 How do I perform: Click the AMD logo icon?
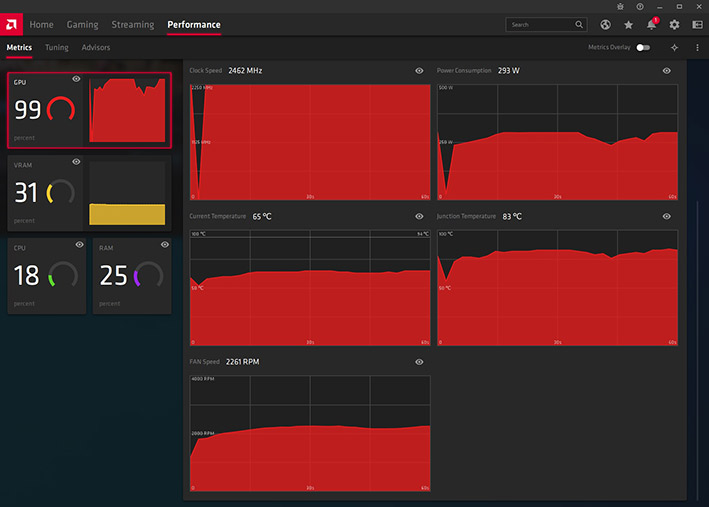[11, 24]
